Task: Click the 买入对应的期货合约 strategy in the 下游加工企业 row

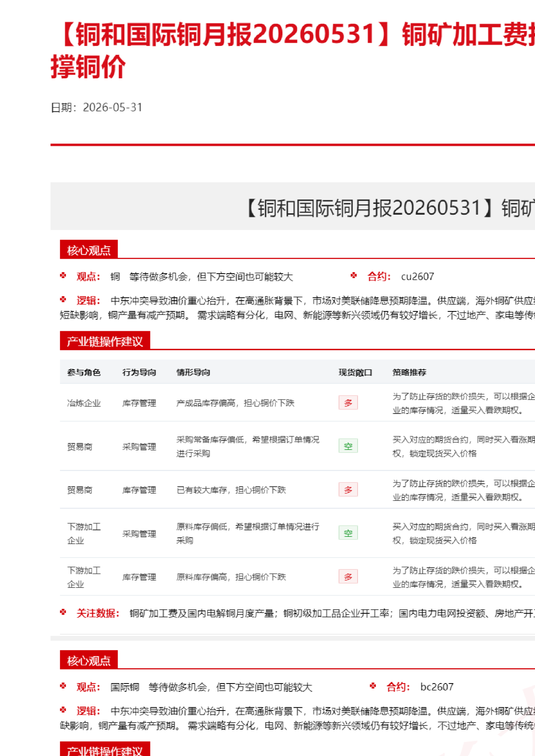Action: click(463, 533)
